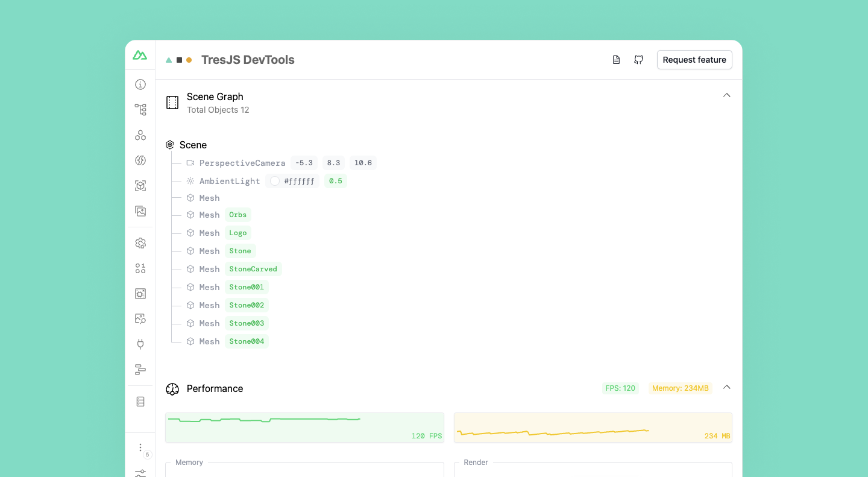868x477 pixels.
Task: Click the AmbientLight #ffffff color swatch
Action: [x=275, y=181]
